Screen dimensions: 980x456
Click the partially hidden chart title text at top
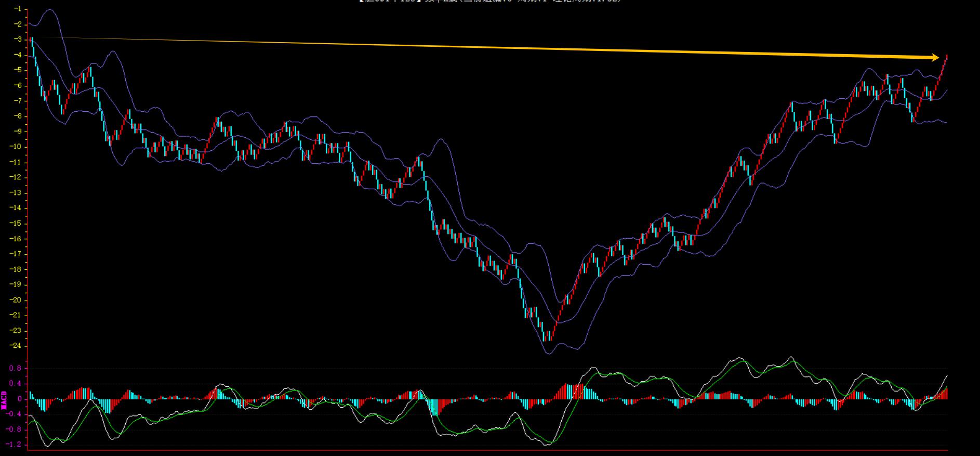tap(489, 2)
